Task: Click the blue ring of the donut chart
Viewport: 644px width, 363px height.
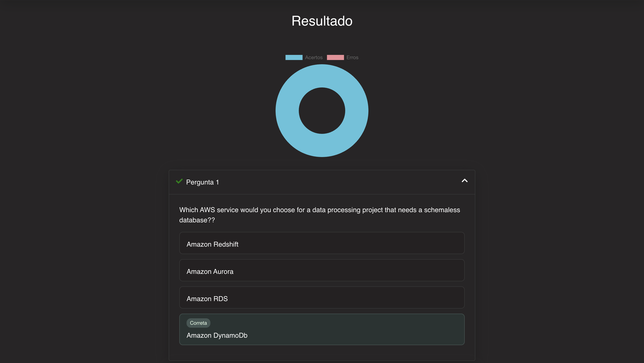Action: coord(287,111)
